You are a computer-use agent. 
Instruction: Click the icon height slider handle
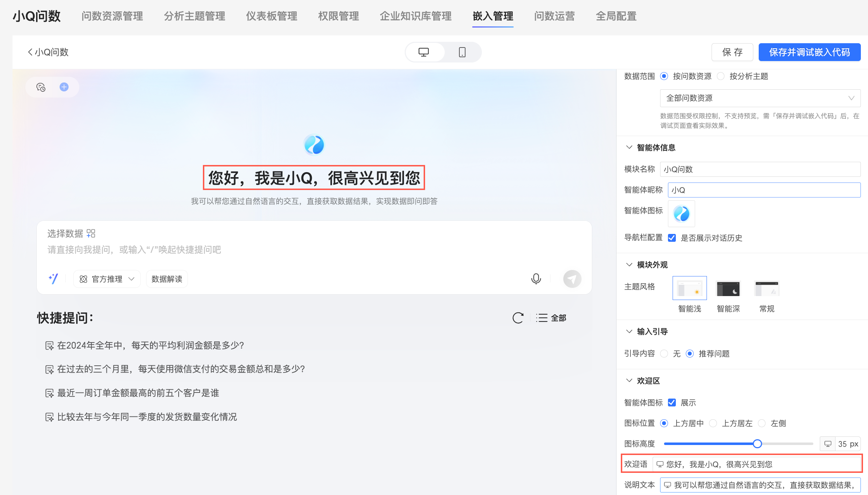[757, 444]
